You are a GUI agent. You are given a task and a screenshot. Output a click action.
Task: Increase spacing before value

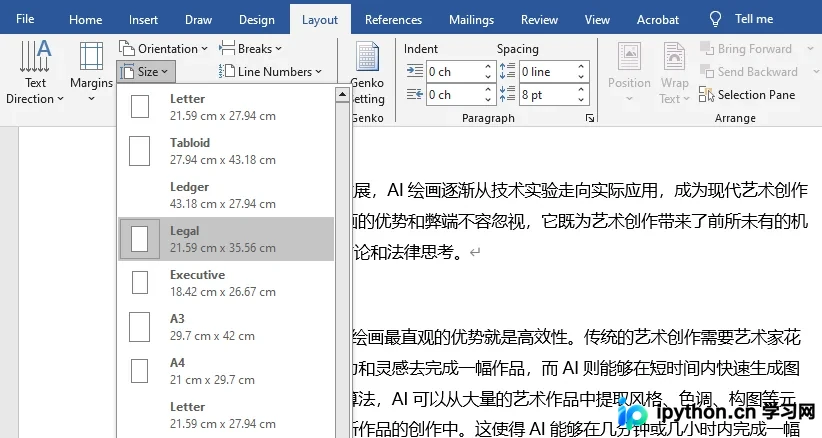[x=581, y=67]
